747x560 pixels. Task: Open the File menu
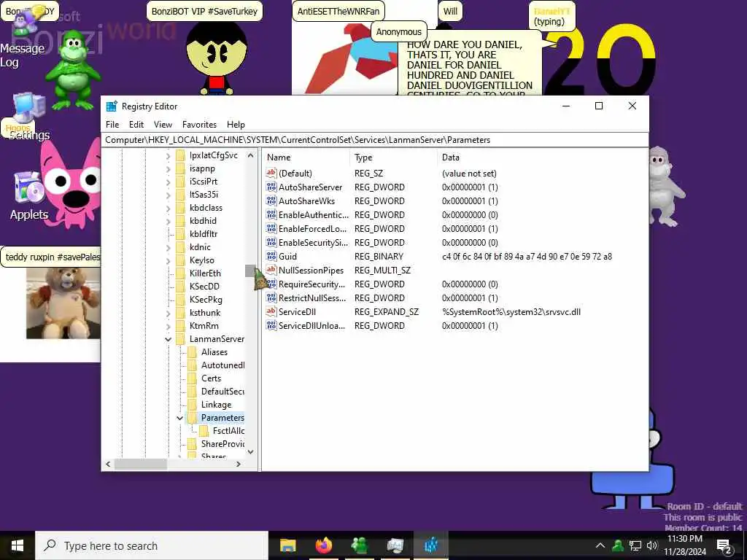[x=112, y=124]
